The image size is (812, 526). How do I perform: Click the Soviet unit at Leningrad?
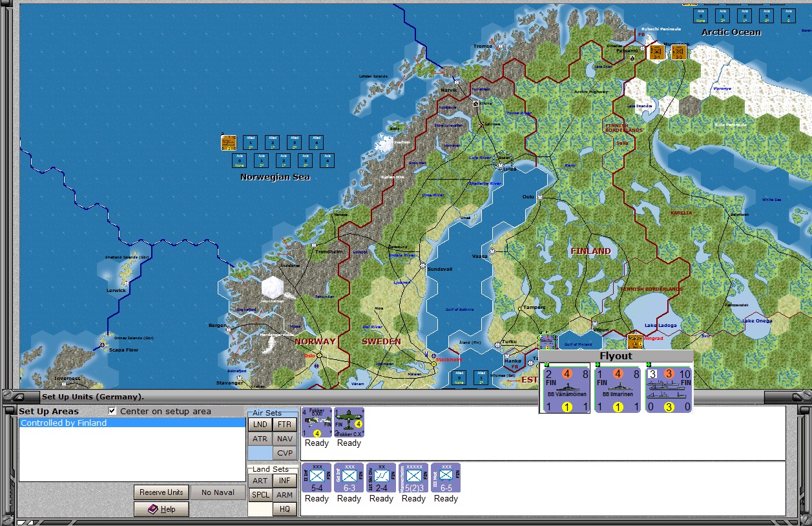634,341
